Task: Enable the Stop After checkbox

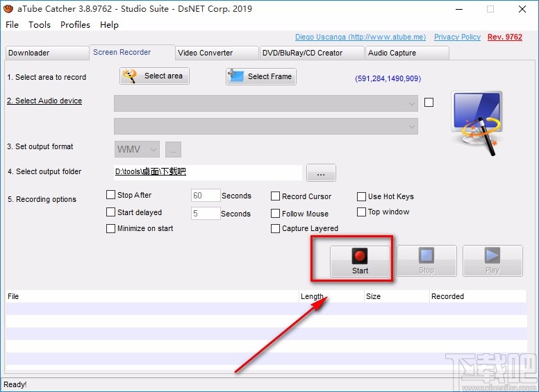Action: [110, 195]
